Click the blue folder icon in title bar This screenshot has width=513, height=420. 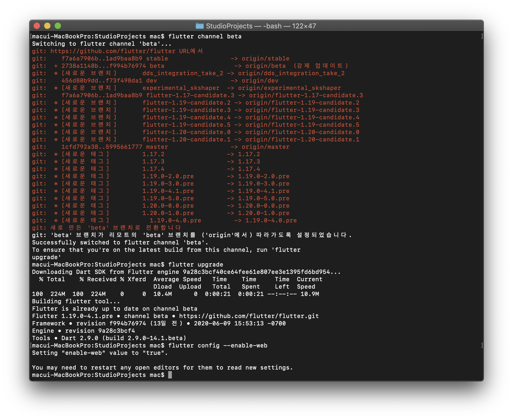click(200, 26)
